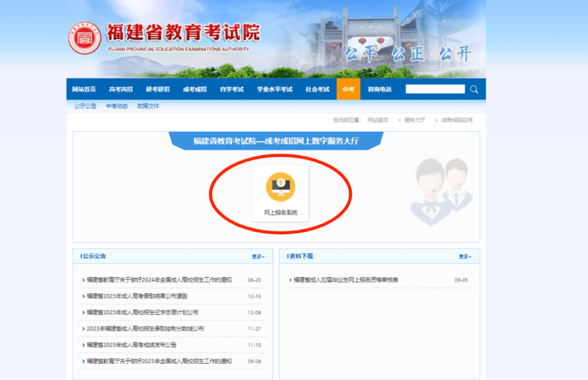Screen dimensions: 588x380
Task: Open the 2024年全国成人高校招生工作的通知 announcement
Action: point(159,280)
